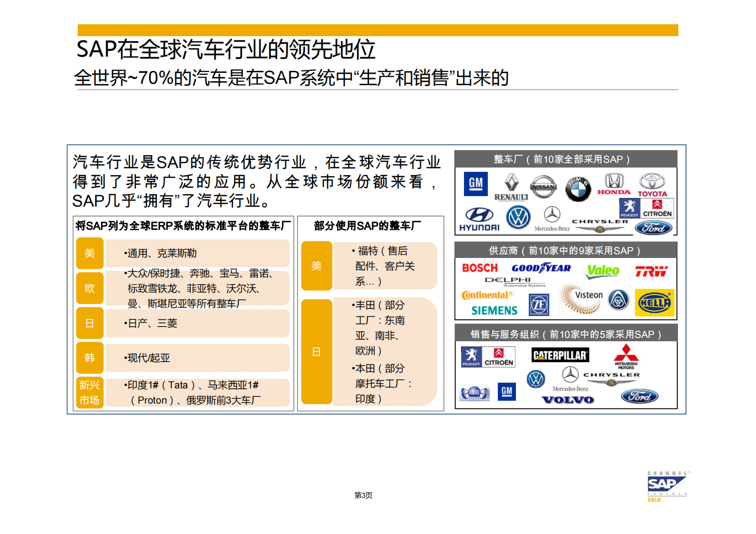Click the Bosch logo
Viewport: 756px width, 534px height.
(x=480, y=268)
